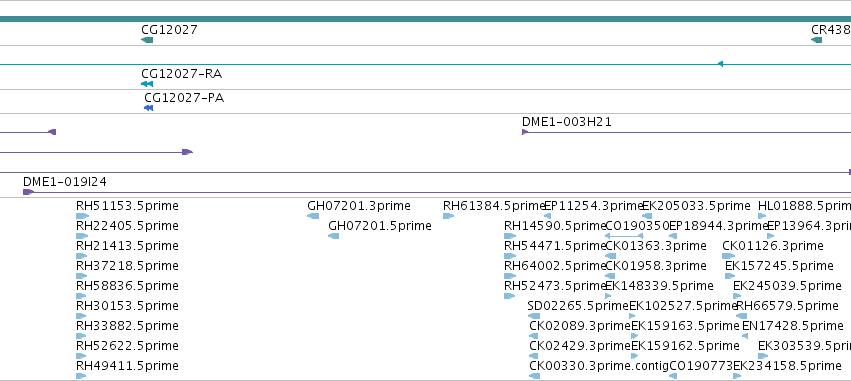
Task: Click the CK01126.3prime EST glyph
Action: pos(728,256)
